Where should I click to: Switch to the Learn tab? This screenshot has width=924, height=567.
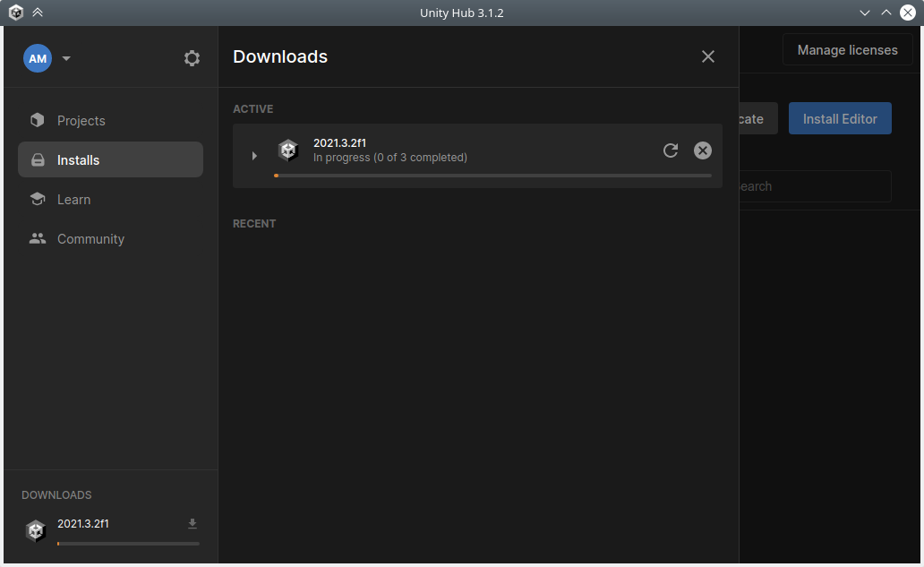(x=74, y=199)
